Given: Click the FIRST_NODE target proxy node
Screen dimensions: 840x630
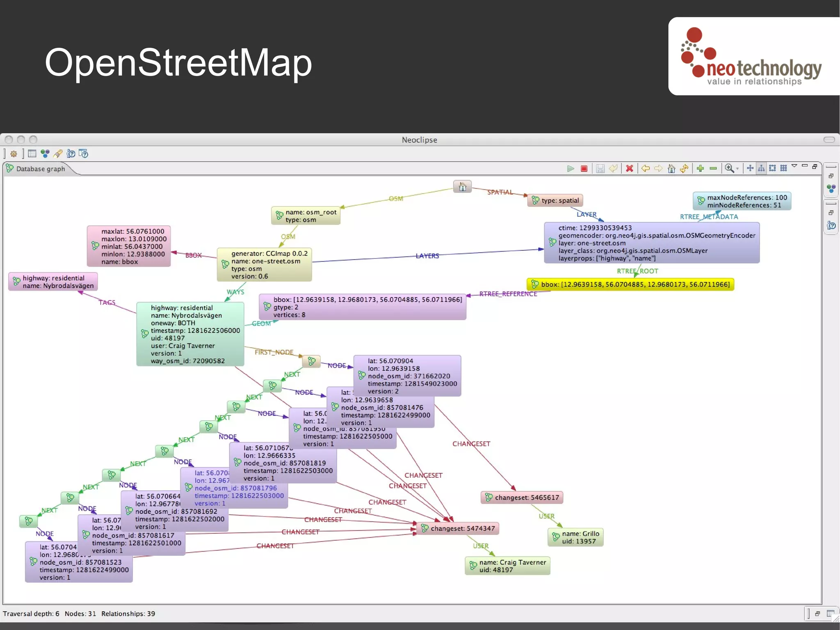Looking at the screenshot, I should point(311,361).
